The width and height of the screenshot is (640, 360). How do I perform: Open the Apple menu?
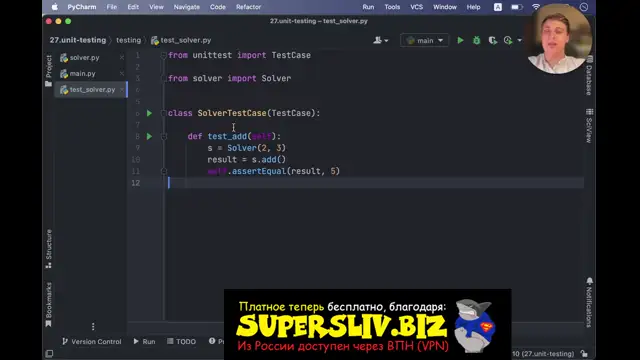coord(55,7)
